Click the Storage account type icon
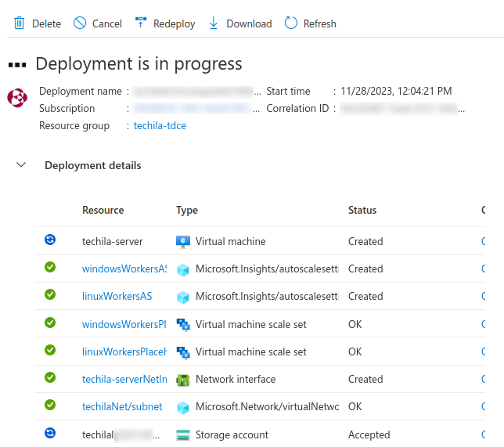The image size is (504, 447). click(183, 435)
